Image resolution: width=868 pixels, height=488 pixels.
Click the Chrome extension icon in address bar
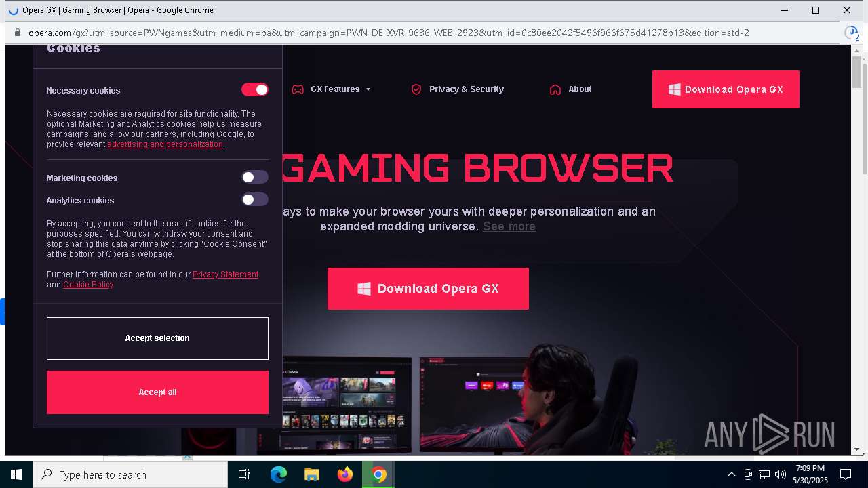(x=851, y=33)
